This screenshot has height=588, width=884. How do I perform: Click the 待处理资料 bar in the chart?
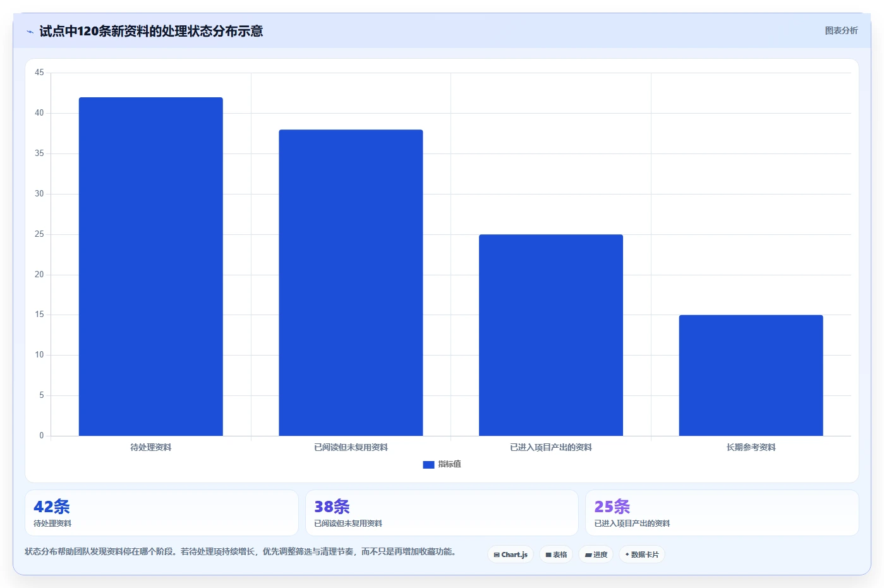click(x=150, y=267)
